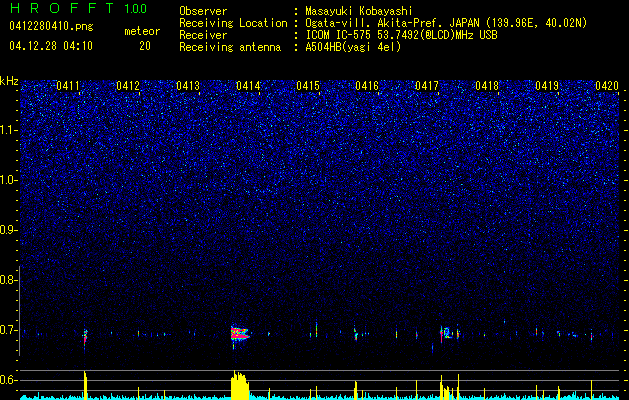Image resolution: width=629 pixels, height=400 pixels.
Task: Click observer name Masayuki Kobayashi
Action: coord(359,11)
